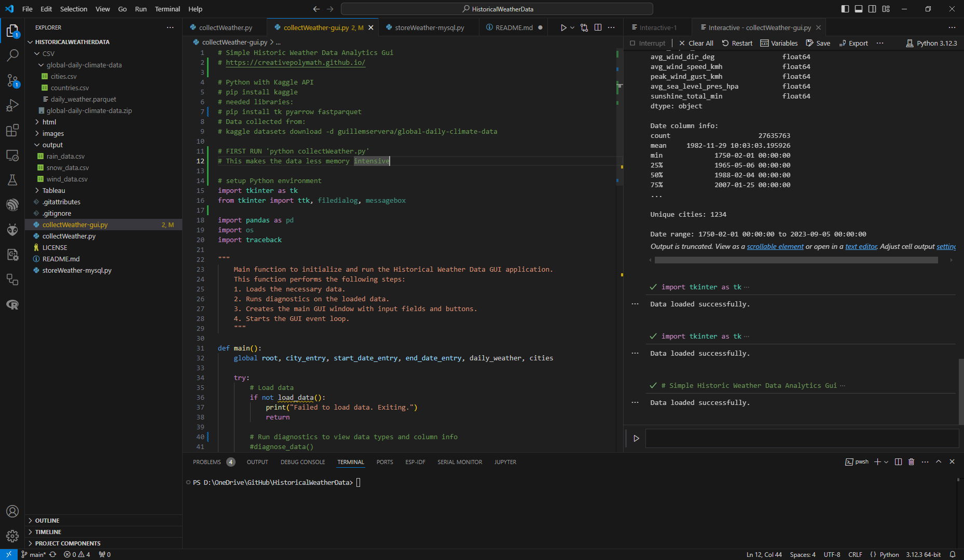The image size is (964, 560).
Task: Open the Manage gear icon
Action: [x=12, y=536]
